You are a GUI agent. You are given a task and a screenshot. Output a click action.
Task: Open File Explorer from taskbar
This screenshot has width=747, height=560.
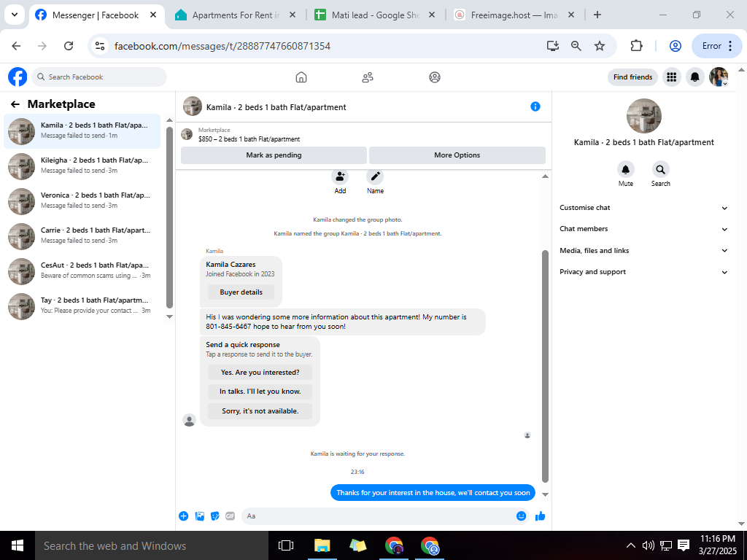(x=322, y=545)
